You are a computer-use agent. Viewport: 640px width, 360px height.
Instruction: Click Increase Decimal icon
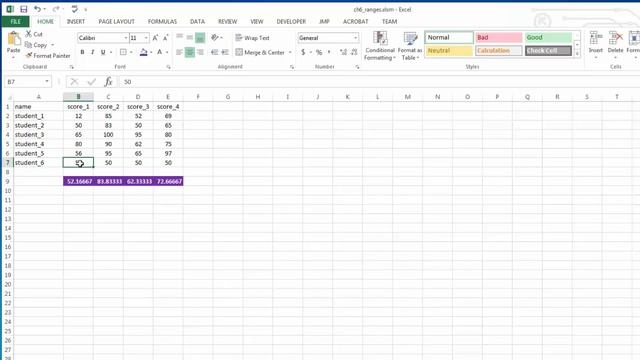click(343, 52)
